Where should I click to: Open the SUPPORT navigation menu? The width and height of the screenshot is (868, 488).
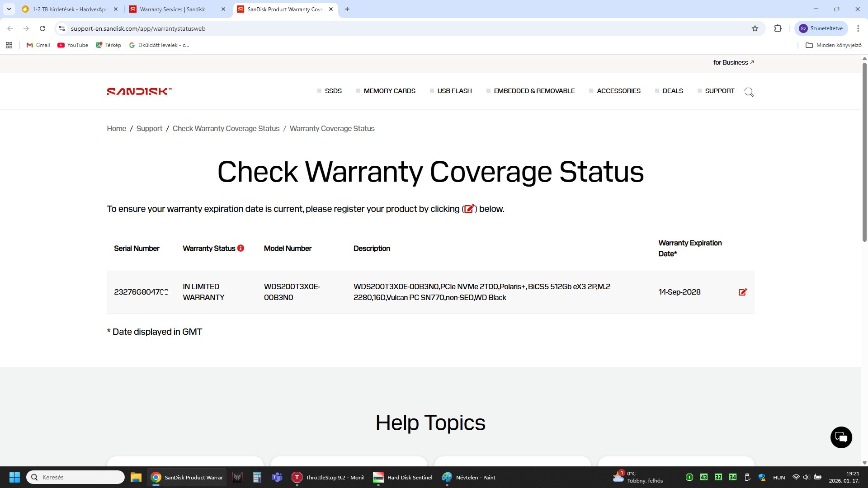[719, 91]
